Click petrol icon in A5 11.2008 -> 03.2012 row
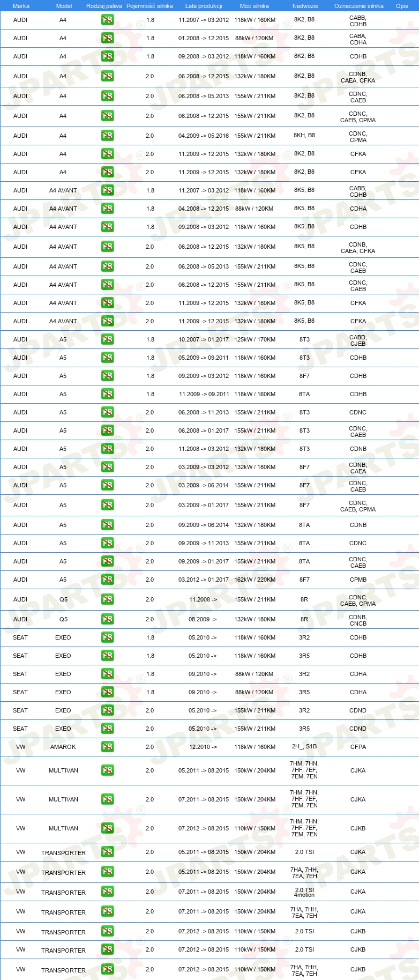 click(108, 449)
